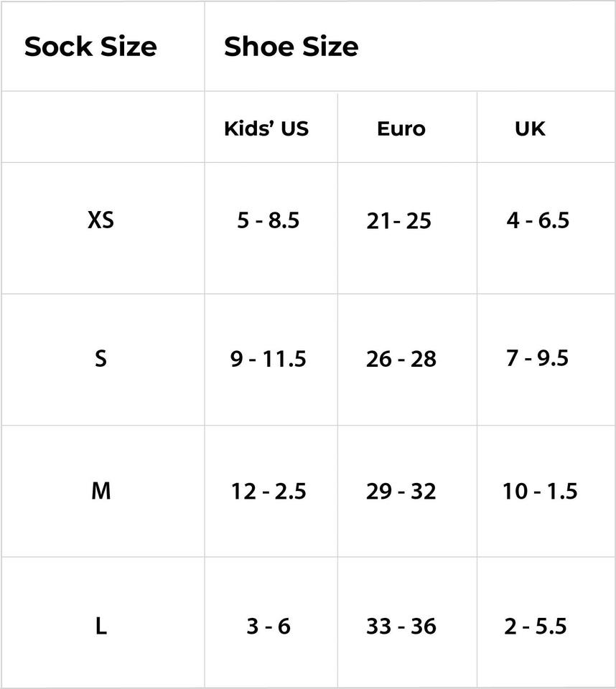Click the 12 - 2.5 Kids' US cell
Viewport: 616px width, 689px height.
point(269,491)
